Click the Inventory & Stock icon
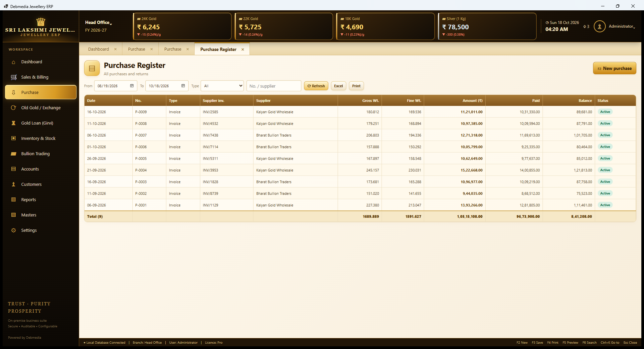The height and width of the screenshot is (349, 644). pyautogui.click(x=13, y=139)
